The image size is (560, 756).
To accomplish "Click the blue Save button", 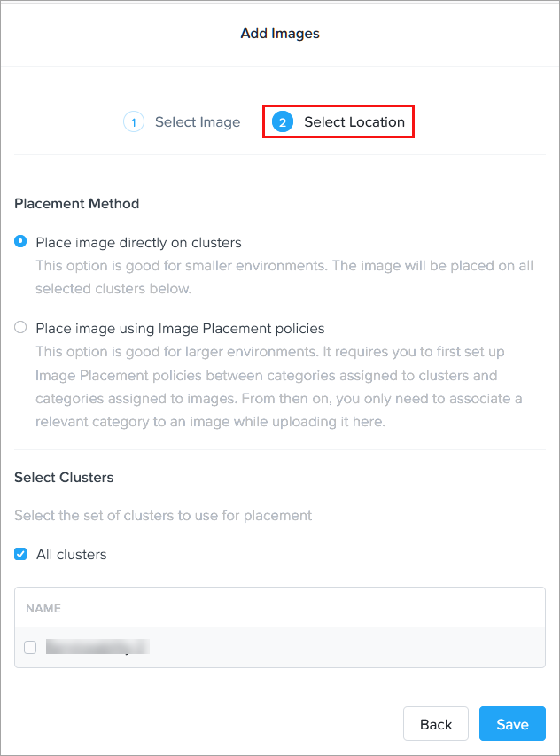I will point(512,724).
